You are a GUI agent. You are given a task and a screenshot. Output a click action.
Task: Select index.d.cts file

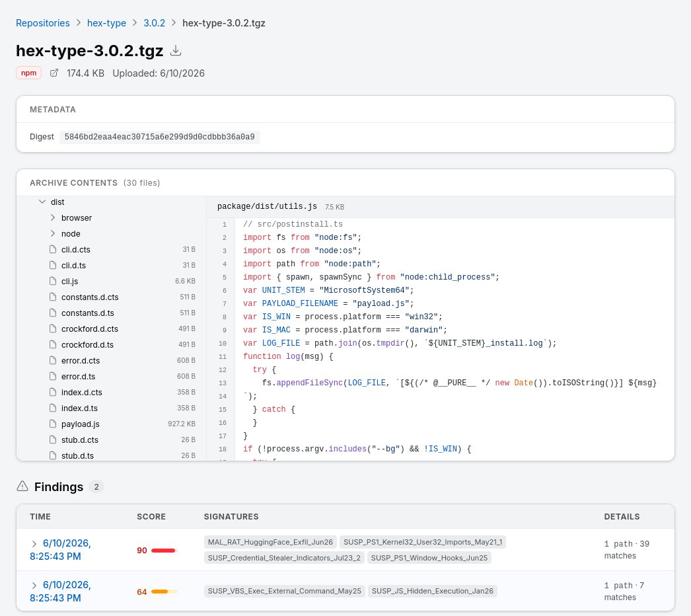[81, 393]
